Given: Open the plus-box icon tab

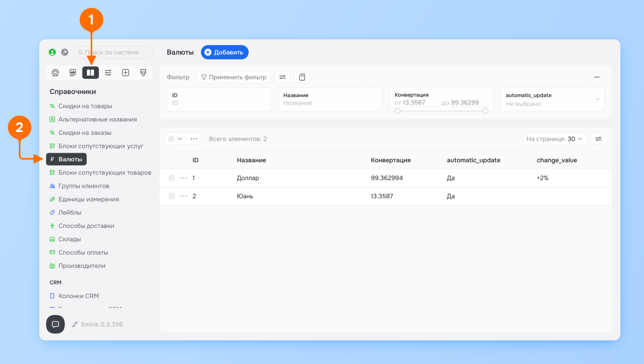Looking at the screenshot, I should tap(126, 73).
